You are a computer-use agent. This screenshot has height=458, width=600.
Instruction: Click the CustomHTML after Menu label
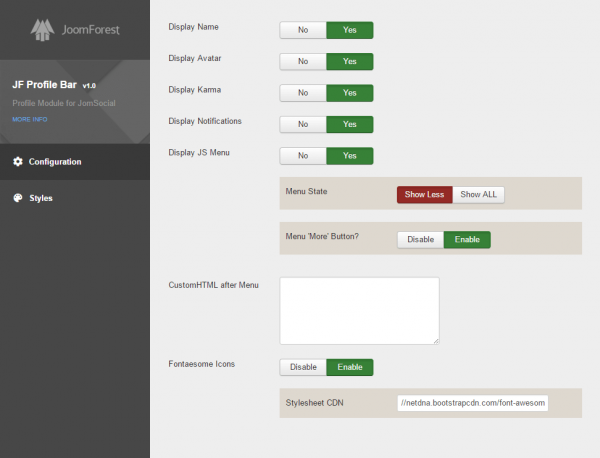tap(214, 285)
